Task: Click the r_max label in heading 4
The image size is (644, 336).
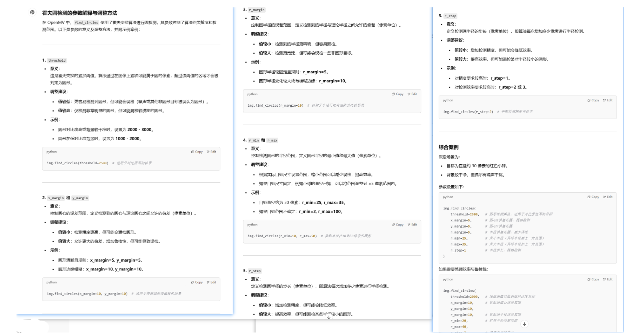Action: (x=272, y=140)
